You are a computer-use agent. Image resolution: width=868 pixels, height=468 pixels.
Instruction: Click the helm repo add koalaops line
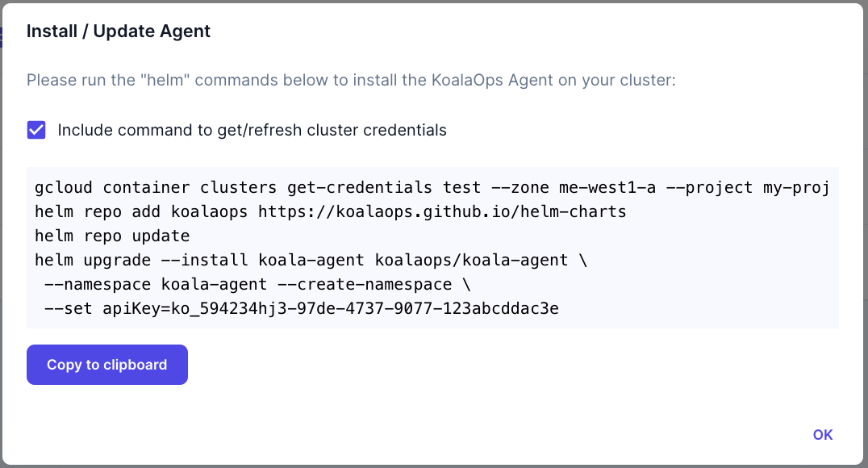tap(331, 211)
